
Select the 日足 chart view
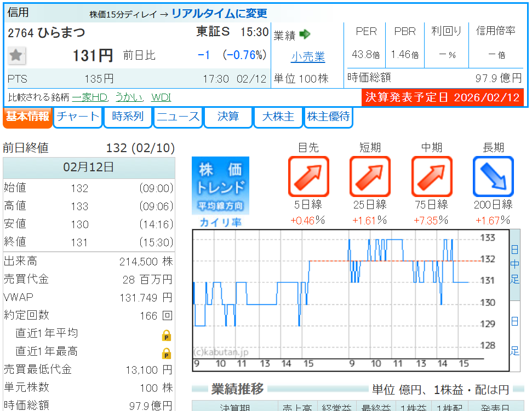(x=514, y=336)
